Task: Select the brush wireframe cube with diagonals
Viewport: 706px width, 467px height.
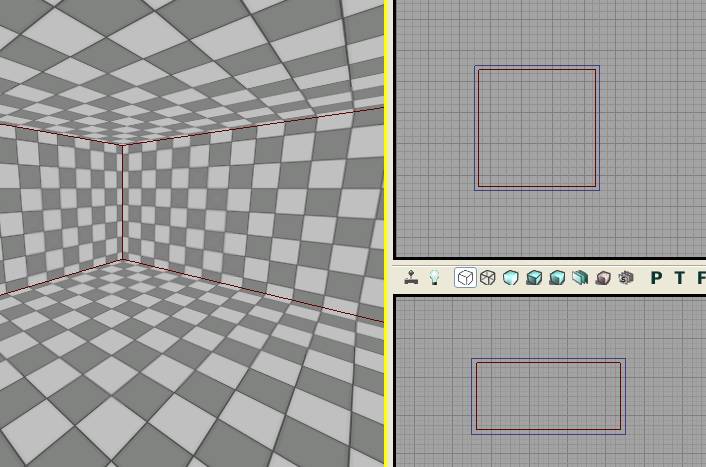Action: tap(488, 277)
